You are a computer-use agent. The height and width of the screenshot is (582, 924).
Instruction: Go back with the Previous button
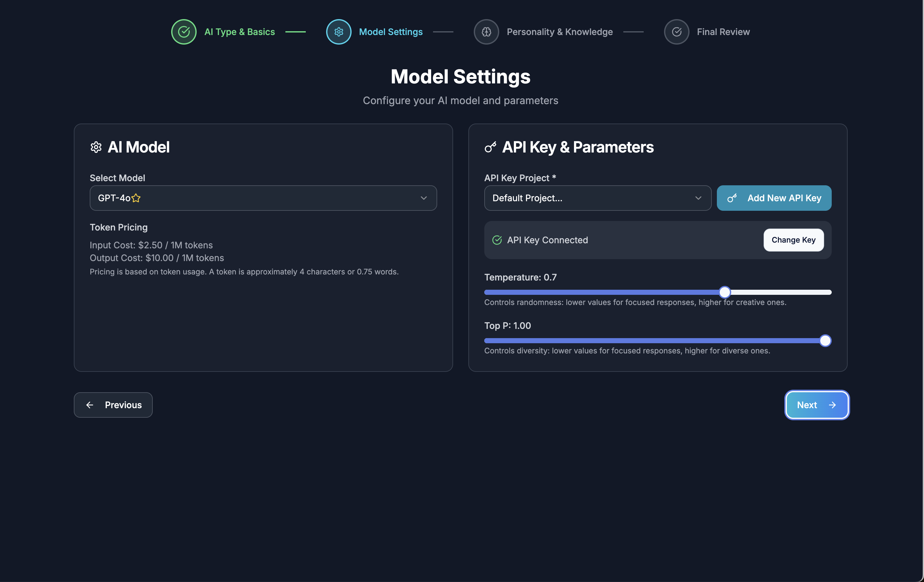click(113, 405)
